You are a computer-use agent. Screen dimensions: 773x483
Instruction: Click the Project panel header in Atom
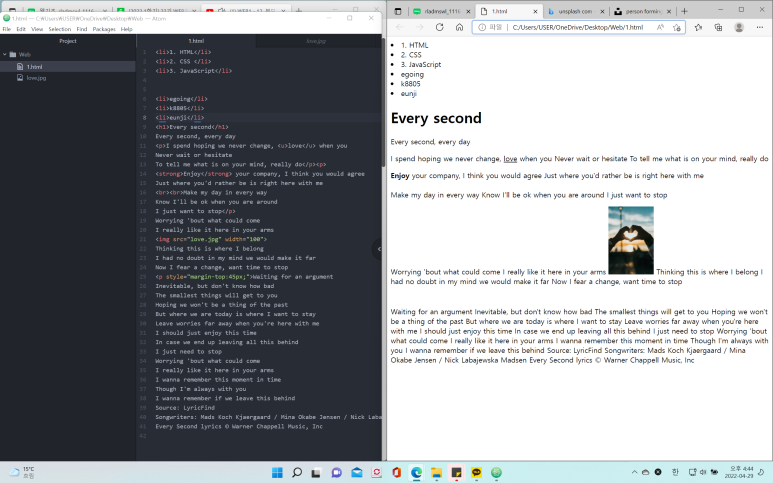click(68, 41)
